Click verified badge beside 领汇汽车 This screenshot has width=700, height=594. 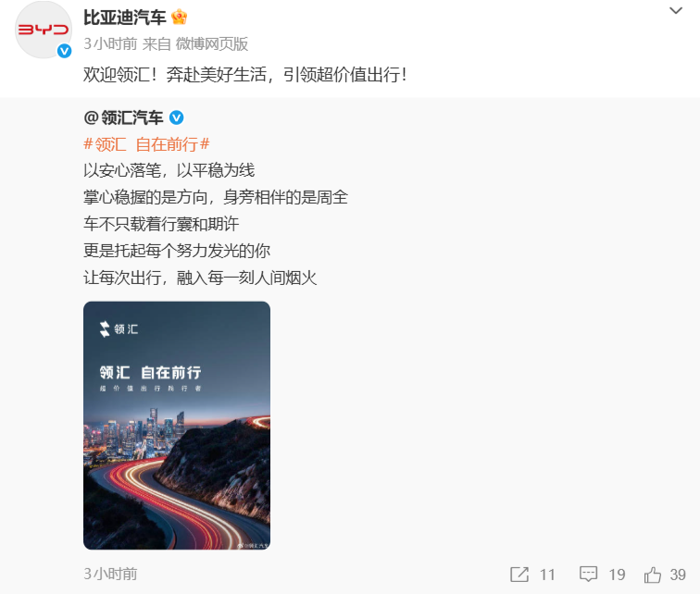click(176, 118)
